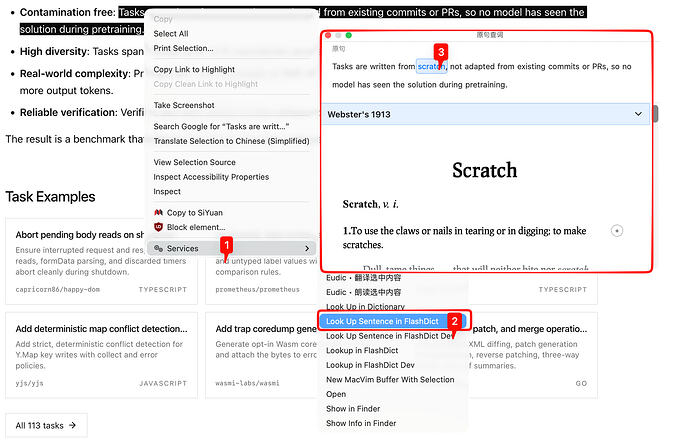Choose Lookup in FlashDict service
690x440 pixels.
[362, 350]
